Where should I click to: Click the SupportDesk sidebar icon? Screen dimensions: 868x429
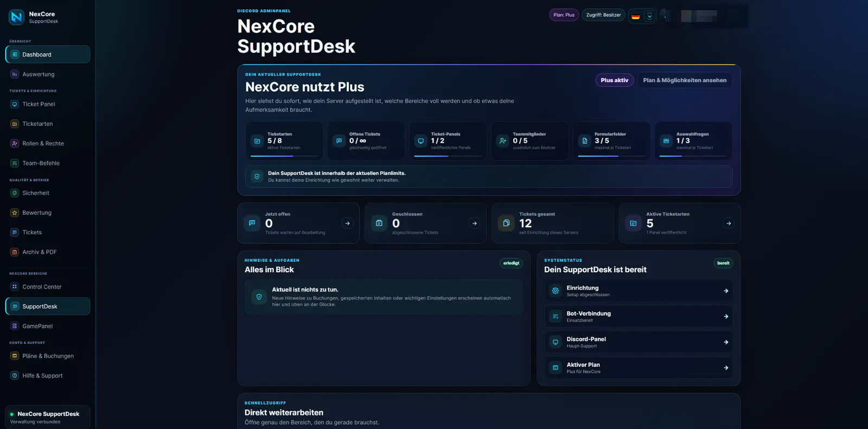click(15, 306)
